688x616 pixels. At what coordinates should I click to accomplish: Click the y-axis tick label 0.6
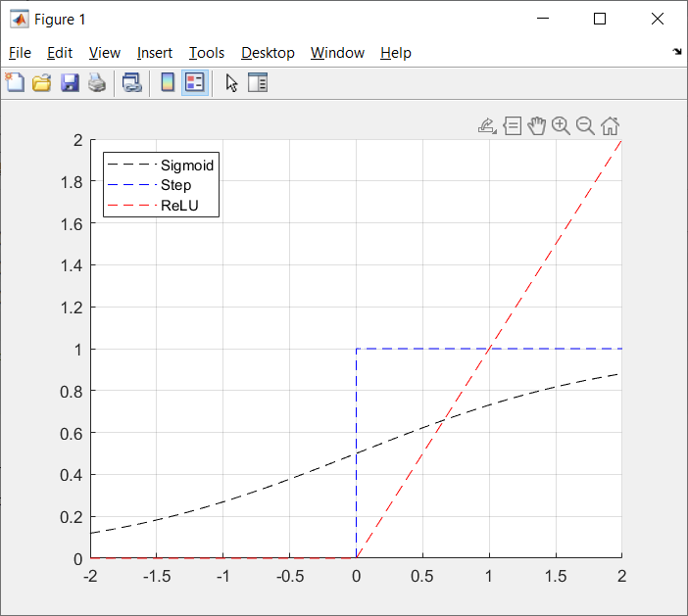point(72,434)
